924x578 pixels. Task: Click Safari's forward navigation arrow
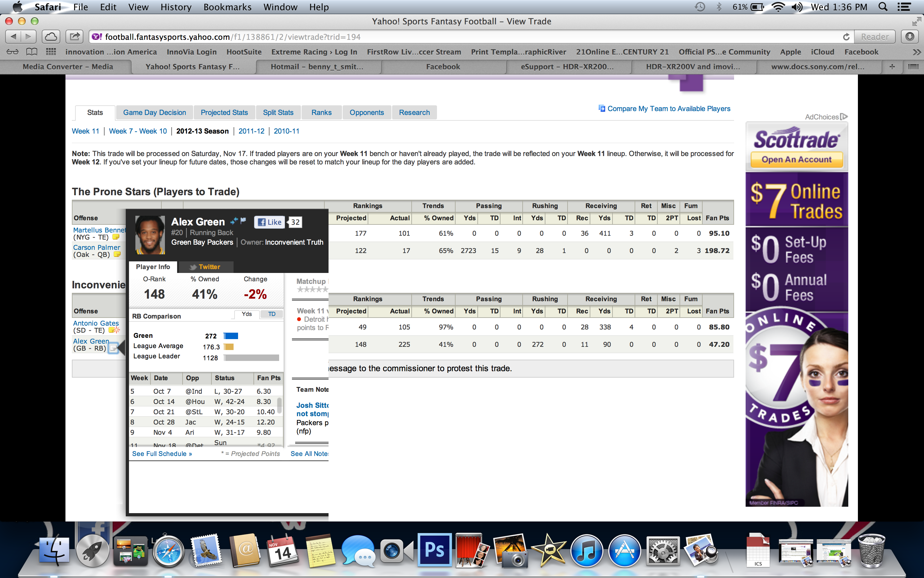28,37
